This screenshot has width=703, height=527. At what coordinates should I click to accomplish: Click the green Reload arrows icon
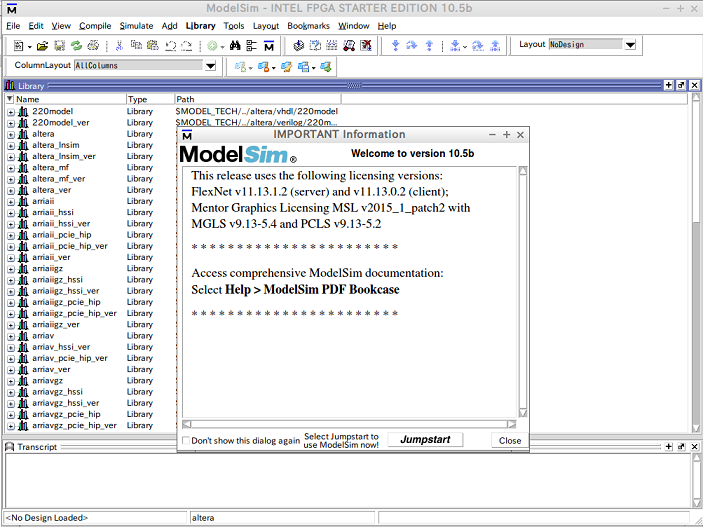click(x=76, y=45)
